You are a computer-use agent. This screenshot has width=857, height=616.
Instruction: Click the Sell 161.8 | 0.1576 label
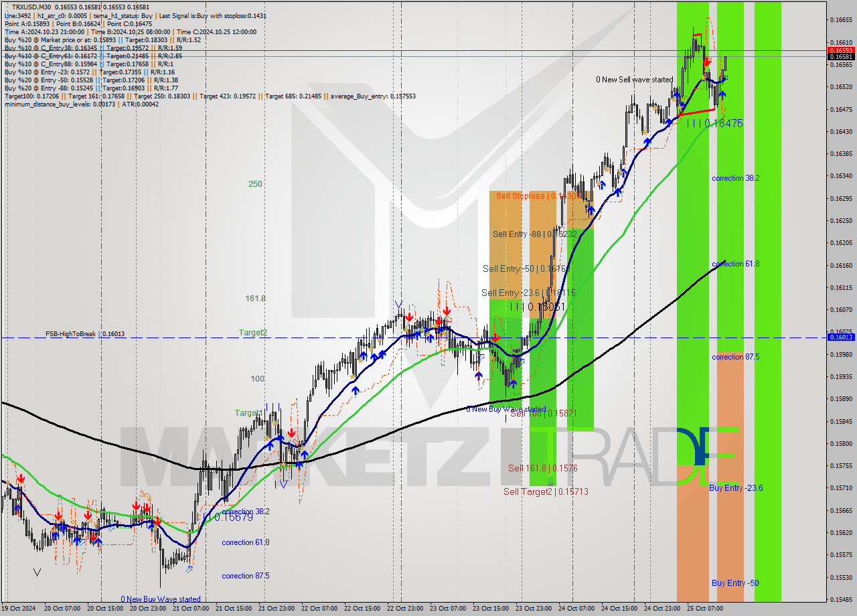[542, 468]
